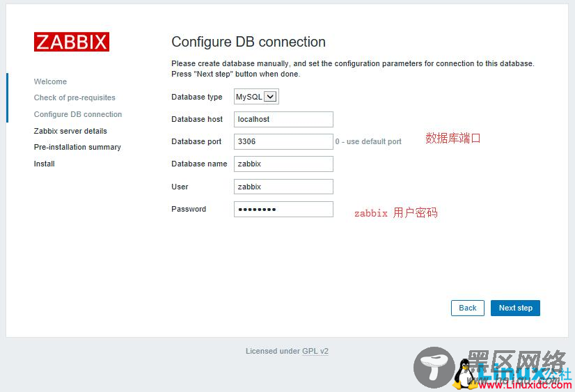Click the Configure DB connection heading
Screen dimensions: 575x392
[x=249, y=42]
